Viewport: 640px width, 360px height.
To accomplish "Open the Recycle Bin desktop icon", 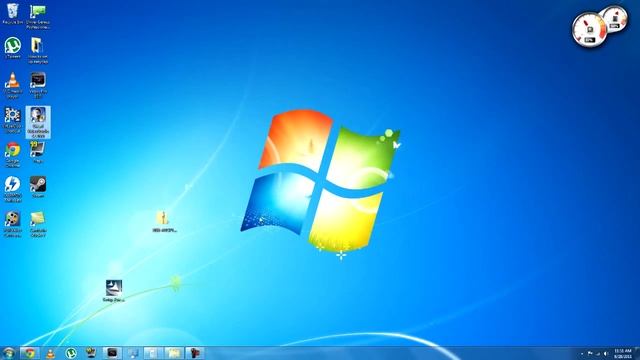I will coord(13,13).
